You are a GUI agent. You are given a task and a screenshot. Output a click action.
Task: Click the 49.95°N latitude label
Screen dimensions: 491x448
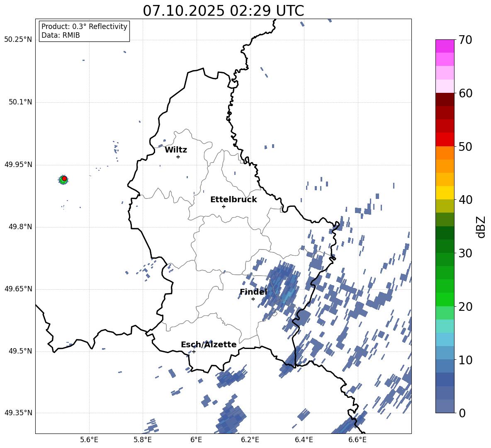point(18,165)
